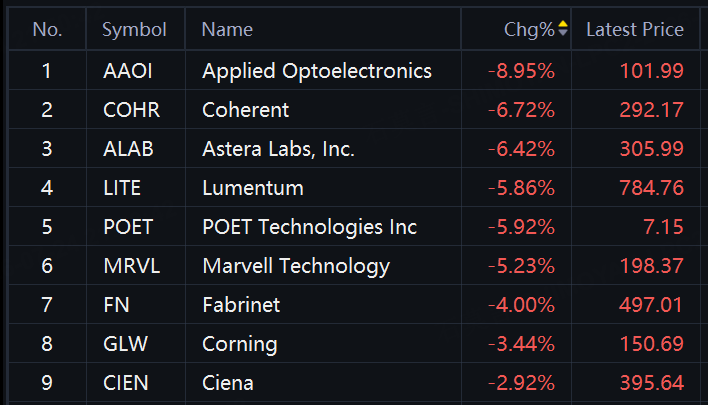Image resolution: width=708 pixels, height=405 pixels.
Task: Click Applied Optoelectronics company name
Action: pos(317,71)
